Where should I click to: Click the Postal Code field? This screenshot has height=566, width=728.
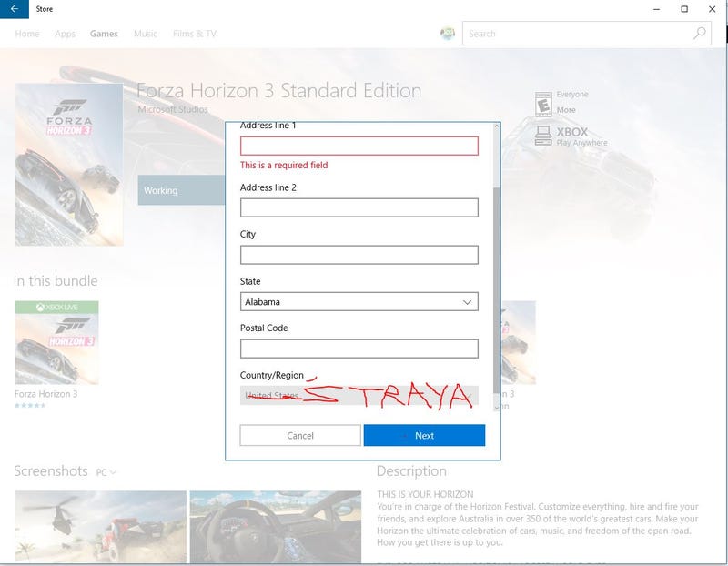[359, 349]
